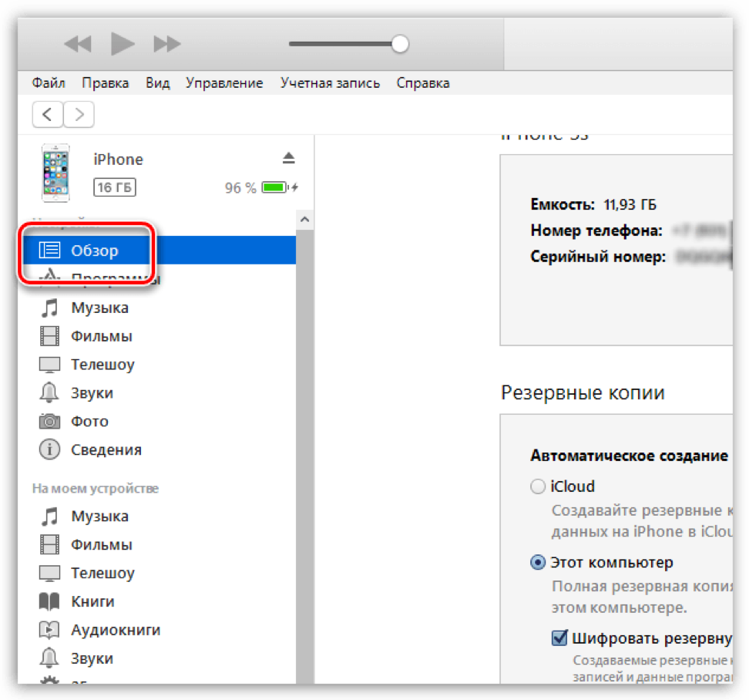Click music note icon under На моем устройстве
This screenshot has width=749, height=700.
pos(49,516)
